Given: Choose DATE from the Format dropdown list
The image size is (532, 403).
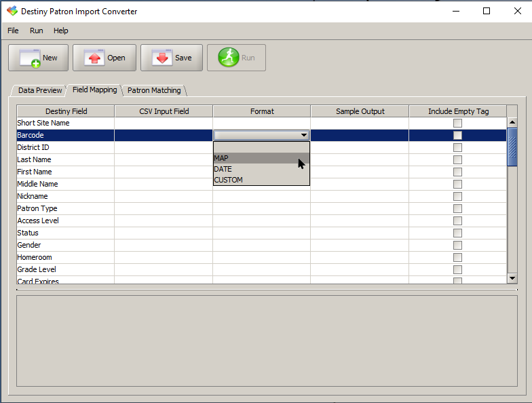Looking at the screenshot, I should tap(261, 169).
